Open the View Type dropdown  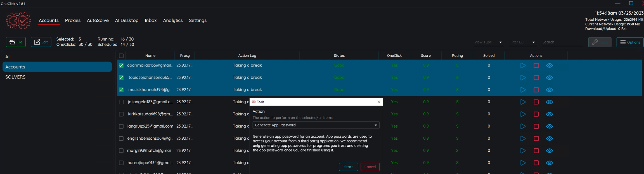point(488,42)
